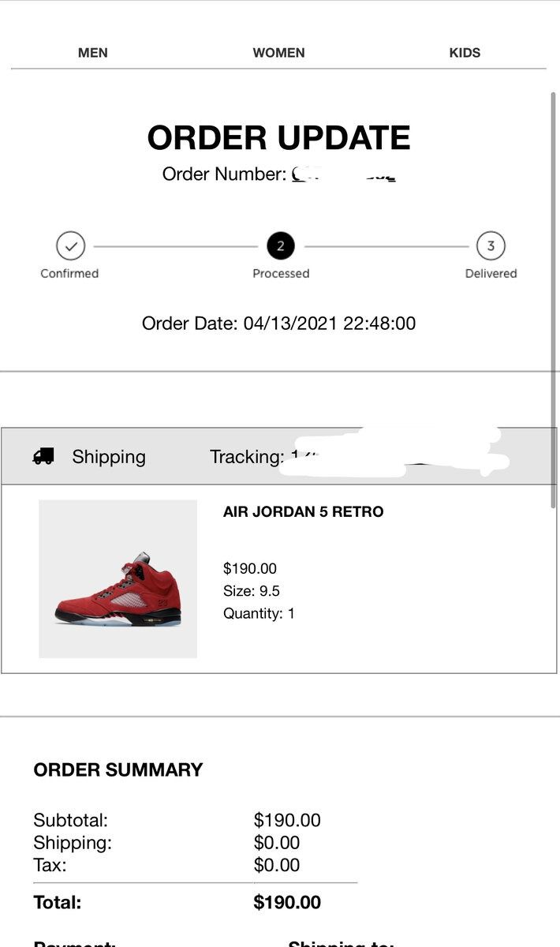560x947 pixels.
Task: Click the ORDER SUMMARY heading
Action: click(x=118, y=769)
